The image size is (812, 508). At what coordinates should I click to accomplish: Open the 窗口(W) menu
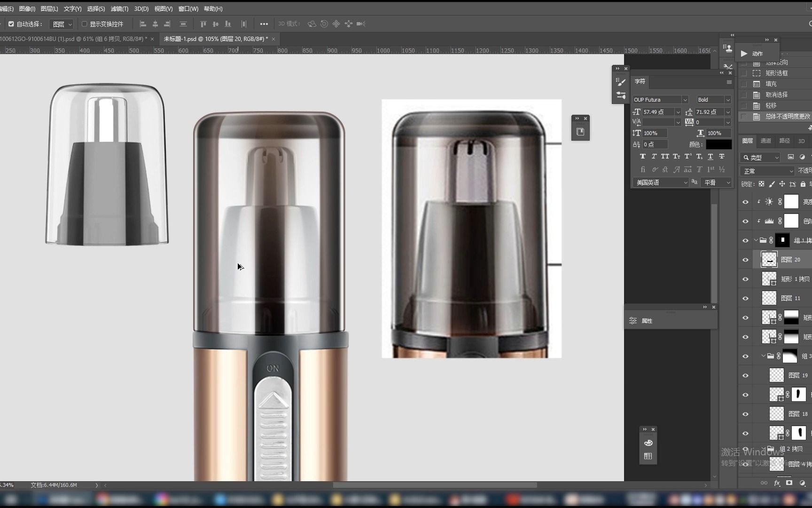point(188,9)
